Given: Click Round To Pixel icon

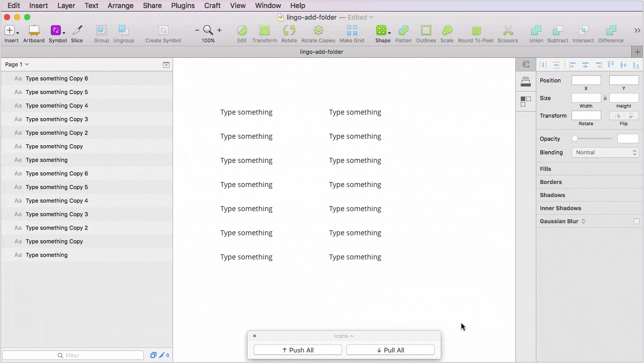Looking at the screenshot, I should click(476, 30).
